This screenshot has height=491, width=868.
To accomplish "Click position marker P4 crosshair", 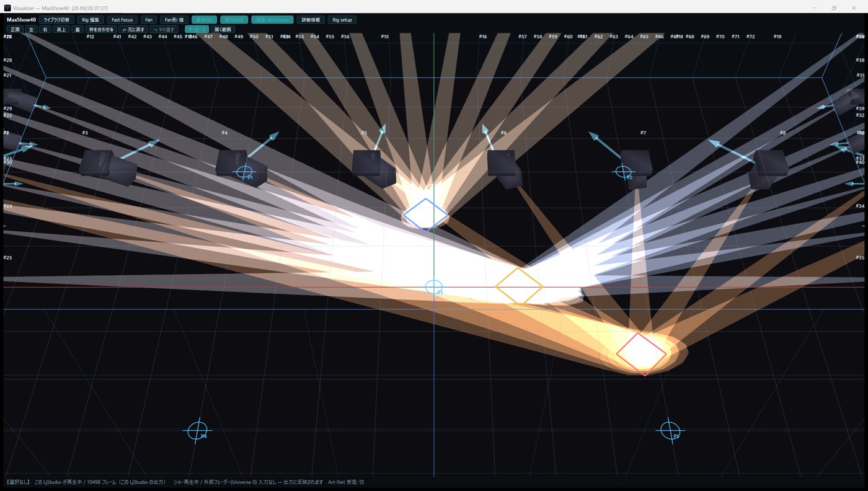I will coord(198,430).
